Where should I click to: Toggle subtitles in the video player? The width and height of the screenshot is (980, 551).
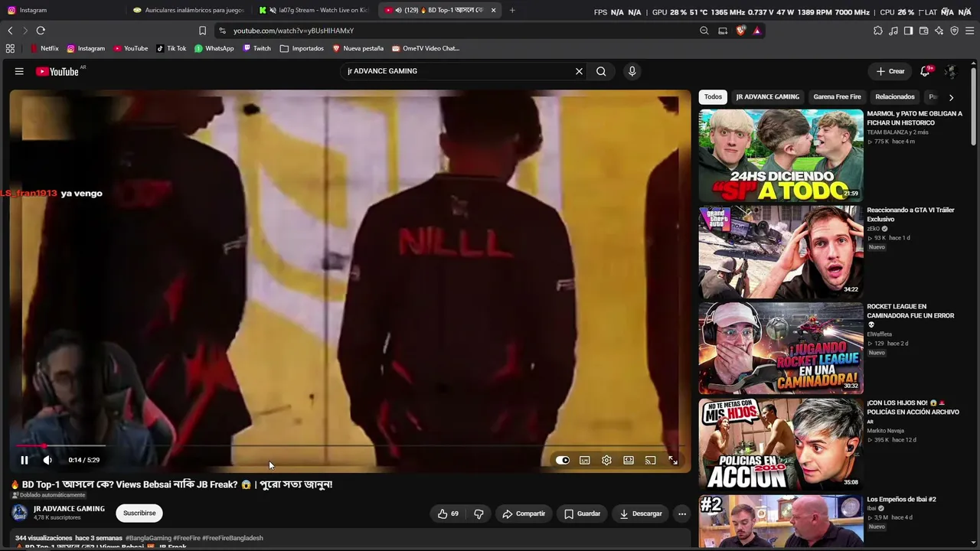(x=585, y=460)
